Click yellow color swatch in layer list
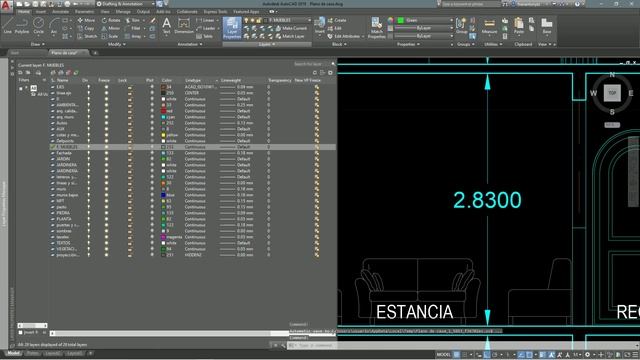Image resolution: width=640 pixels, height=360 pixels. coord(163,135)
